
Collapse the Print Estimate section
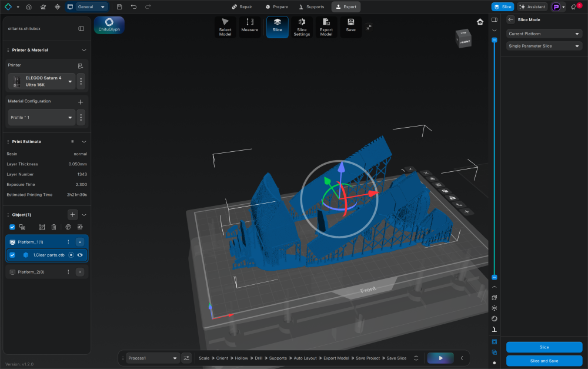84,141
